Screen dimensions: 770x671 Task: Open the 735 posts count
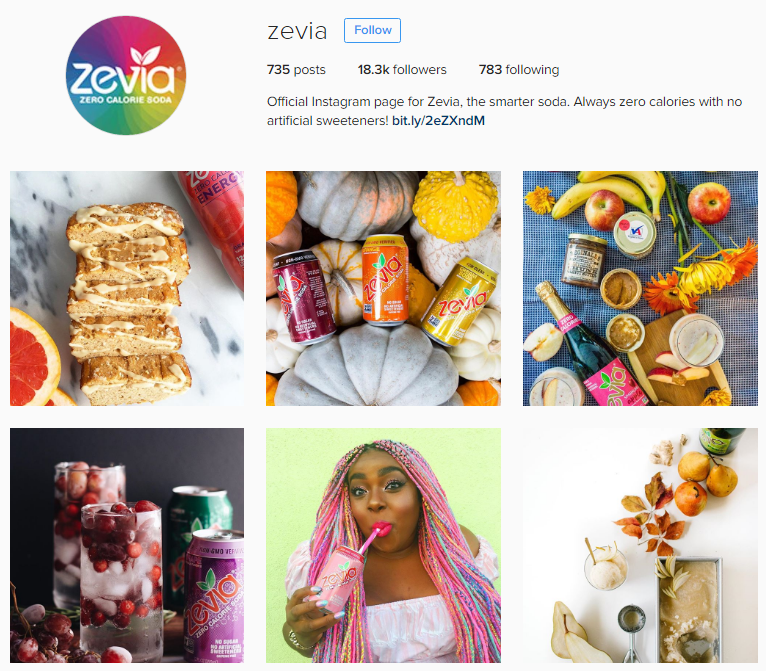296,70
